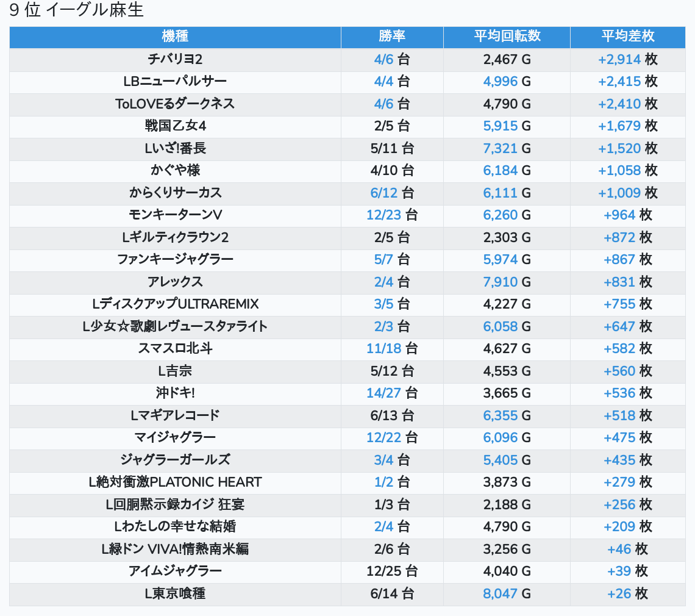The width and height of the screenshot is (695, 616).
Task: Select the 2,188 G average spins value
Action: (507, 504)
